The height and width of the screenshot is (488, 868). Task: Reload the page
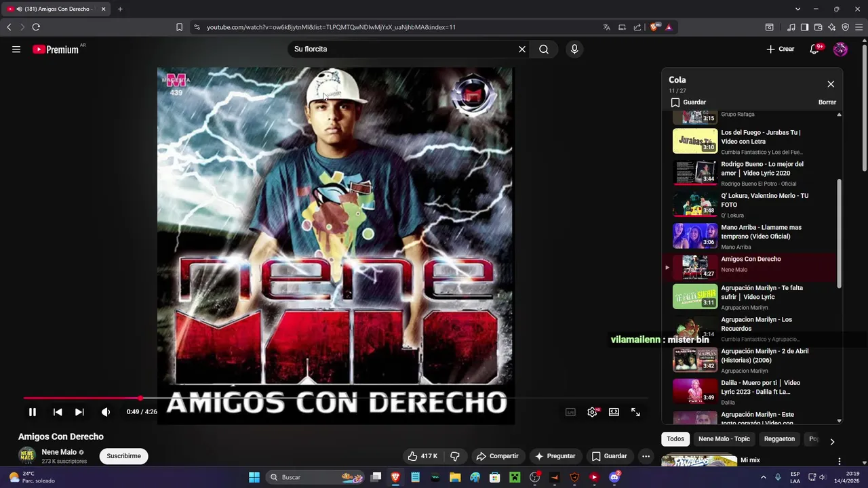tap(36, 27)
